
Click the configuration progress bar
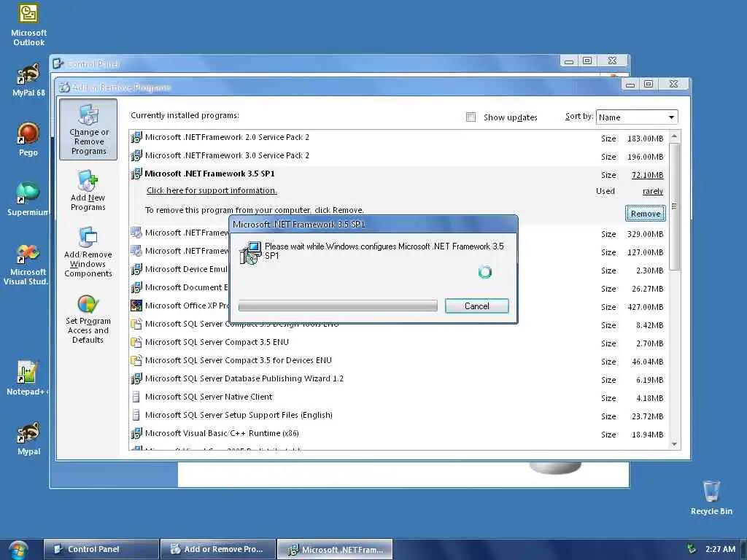338,306
